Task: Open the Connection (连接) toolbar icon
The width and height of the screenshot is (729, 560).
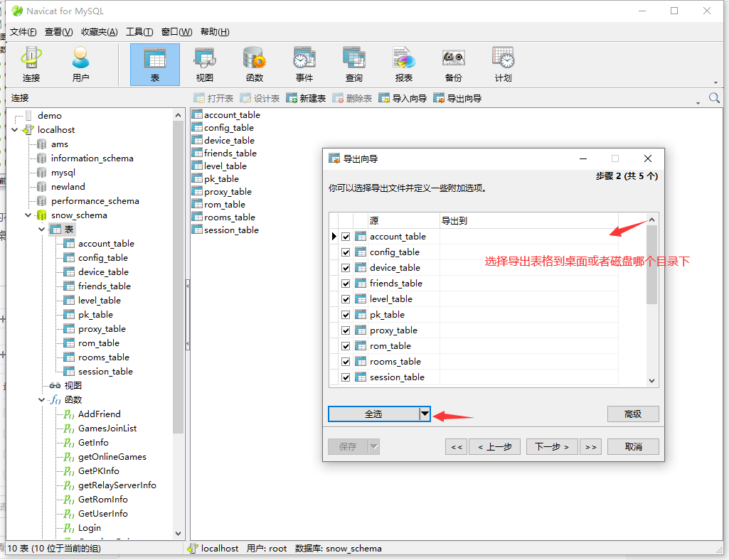Action: pyautogui.click(x=31, y=65)
